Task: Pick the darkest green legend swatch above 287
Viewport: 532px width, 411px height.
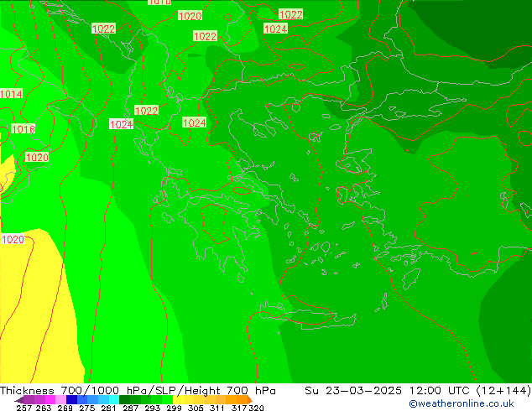Action: tap(124, 399)
